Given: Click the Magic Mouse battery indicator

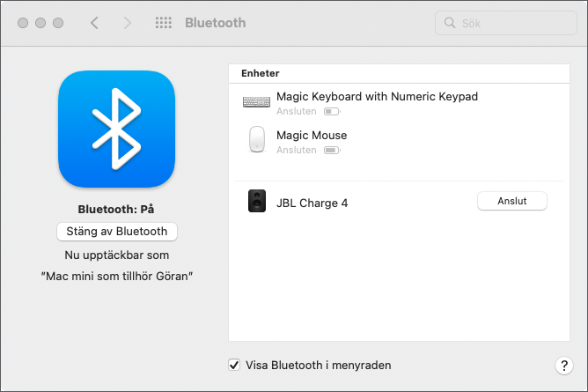Looking at the screenshot, I should 331,151.
